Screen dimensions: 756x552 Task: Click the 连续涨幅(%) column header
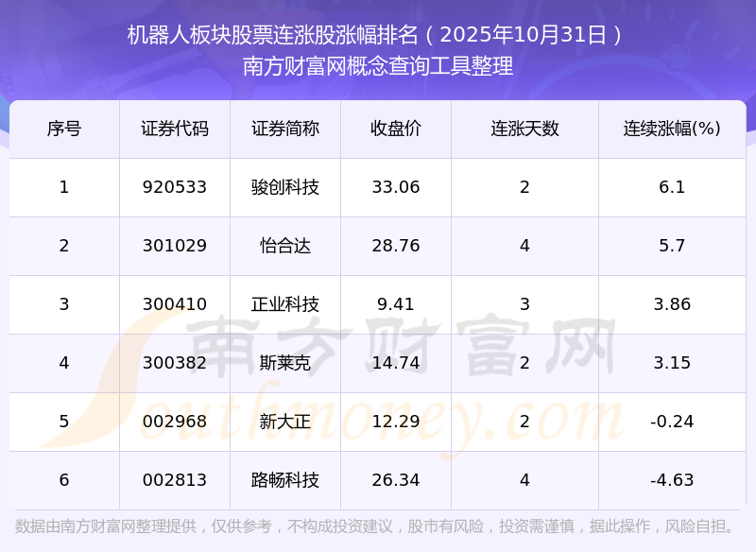pyautogui.click(x=672, y=129)
